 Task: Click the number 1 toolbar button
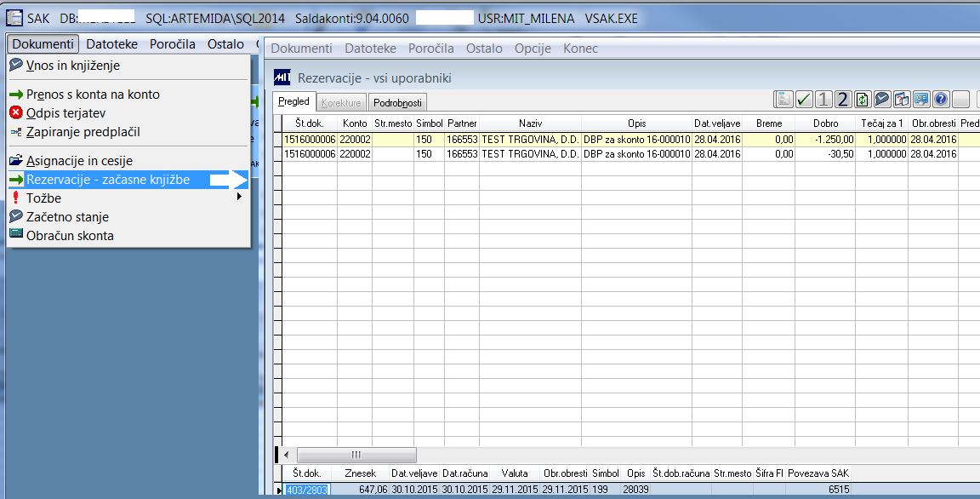823,100
